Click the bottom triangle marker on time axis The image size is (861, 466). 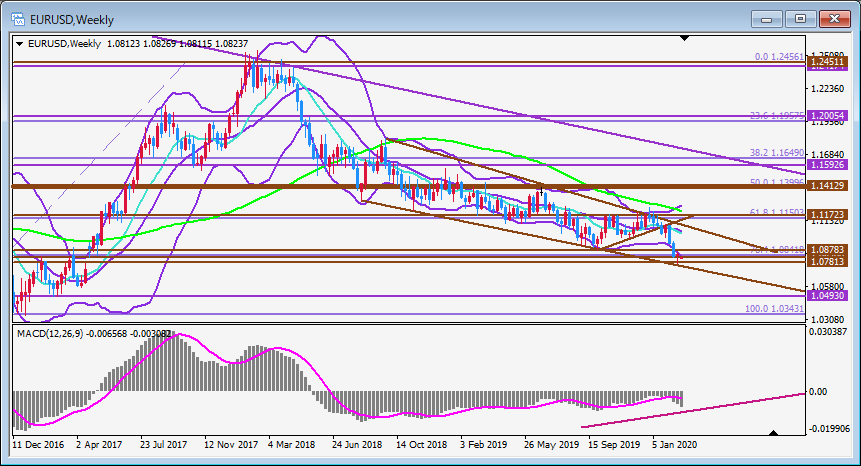click(x=774, y=433)
